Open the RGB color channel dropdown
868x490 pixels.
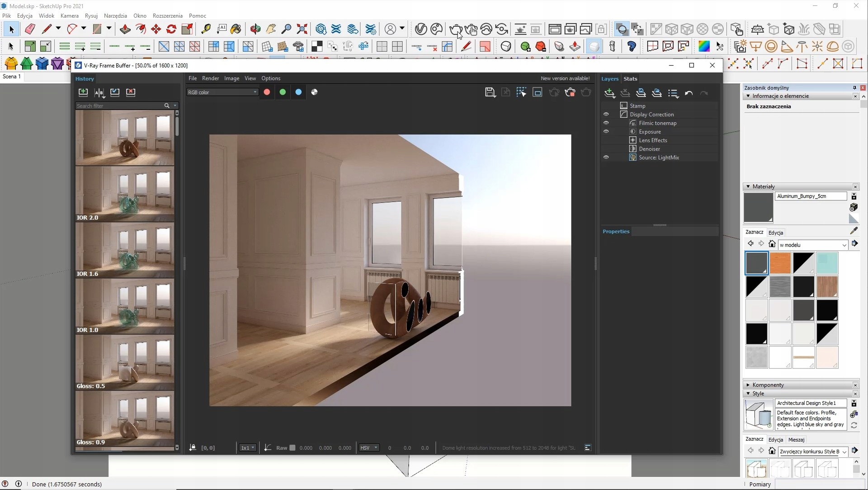point(222,92)
